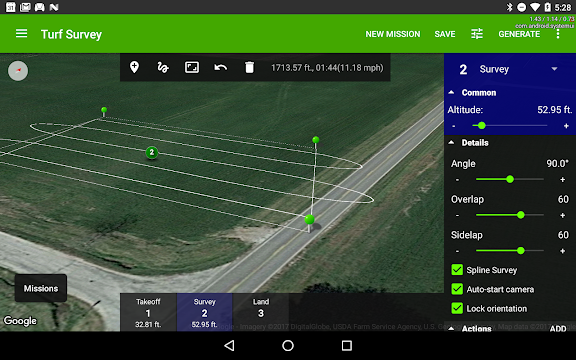576x360 pixels.
Task: Click NEW MISSION in the top bar
Action: click(x=393, y=34)
